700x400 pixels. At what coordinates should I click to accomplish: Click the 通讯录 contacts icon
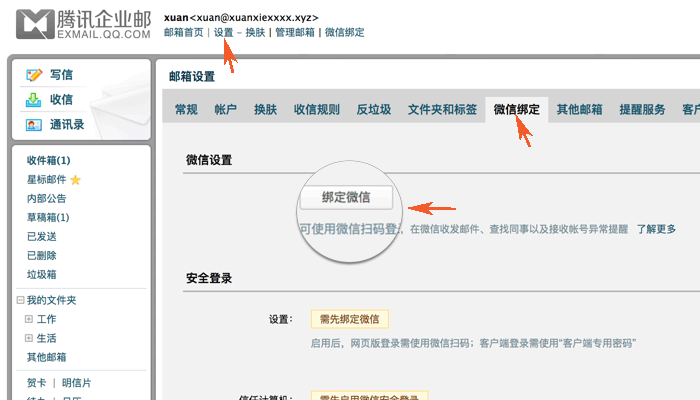pos(34,125)
